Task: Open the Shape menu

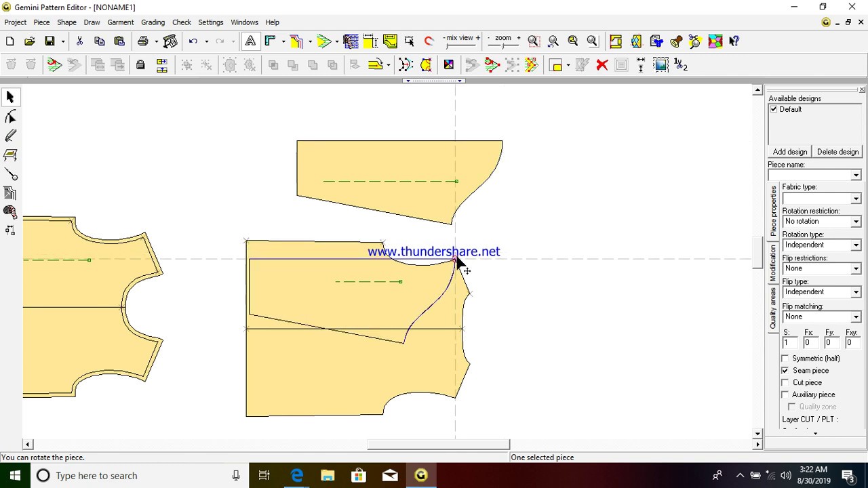Action: (66, 22)
